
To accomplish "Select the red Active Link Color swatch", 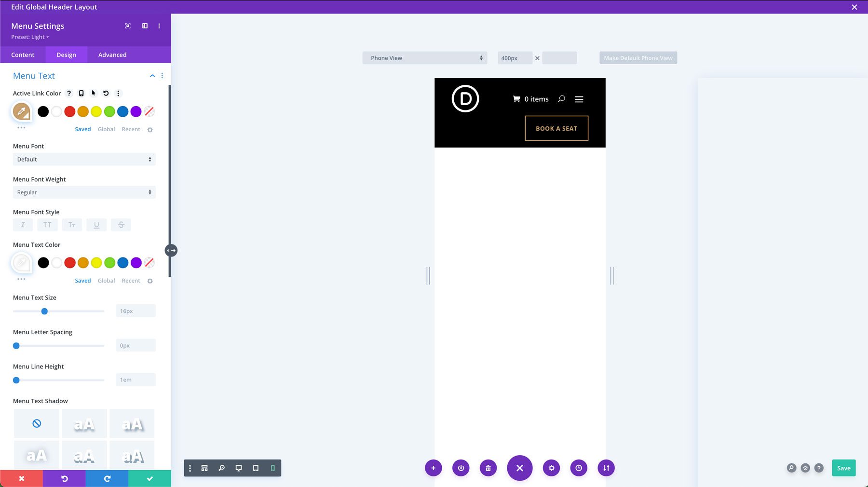I will pyautogui.click(x=69, y=111).
